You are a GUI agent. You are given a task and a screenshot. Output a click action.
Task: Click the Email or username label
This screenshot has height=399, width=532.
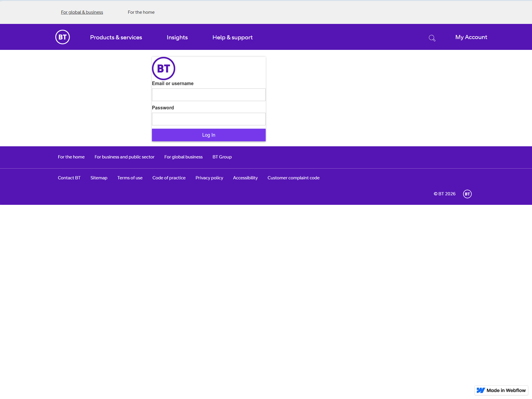[173, 83]
